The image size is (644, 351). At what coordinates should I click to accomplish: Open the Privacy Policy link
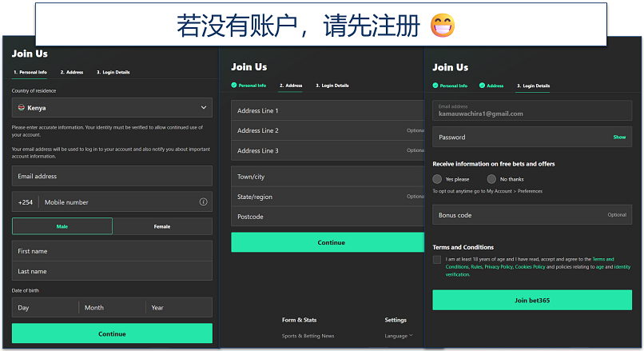tap(499, 267)
